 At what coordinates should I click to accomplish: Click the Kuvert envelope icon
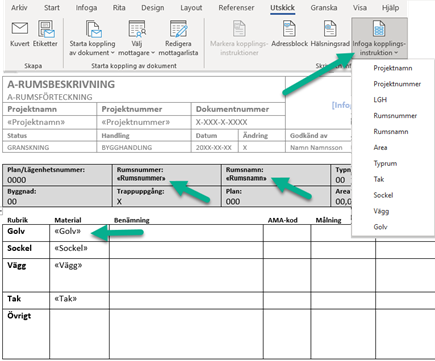coord(20,29)
